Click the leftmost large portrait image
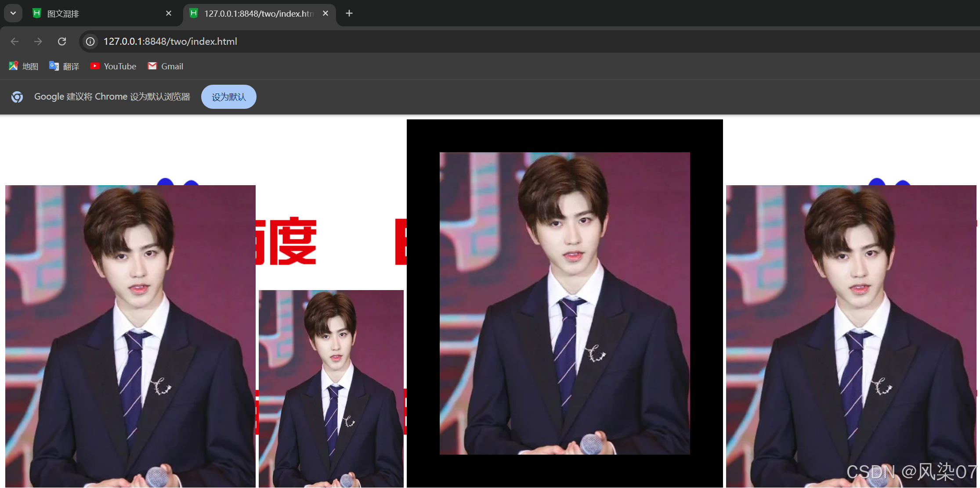This screenshot has width=980, height=488. [130, 336]
